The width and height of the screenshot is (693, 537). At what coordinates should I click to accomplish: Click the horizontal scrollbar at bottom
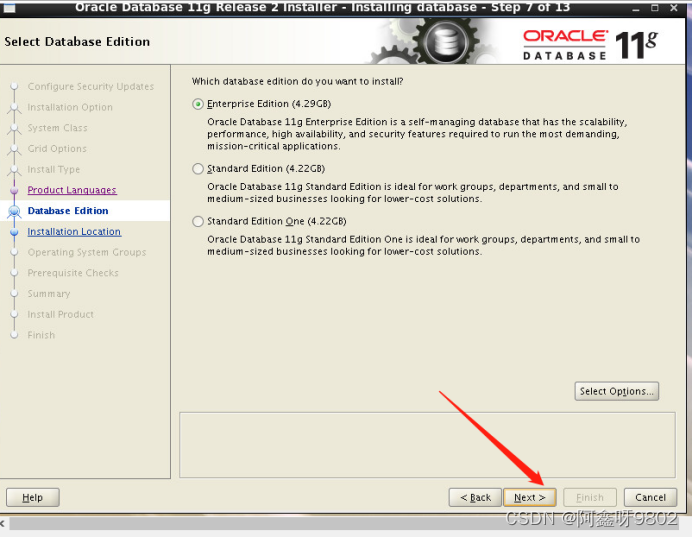[x=345, y=524]
